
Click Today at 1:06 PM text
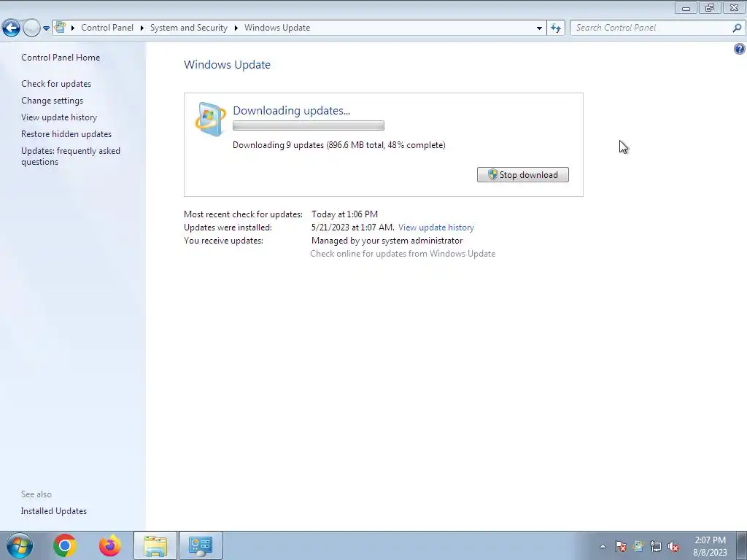[x=344, y=214]
